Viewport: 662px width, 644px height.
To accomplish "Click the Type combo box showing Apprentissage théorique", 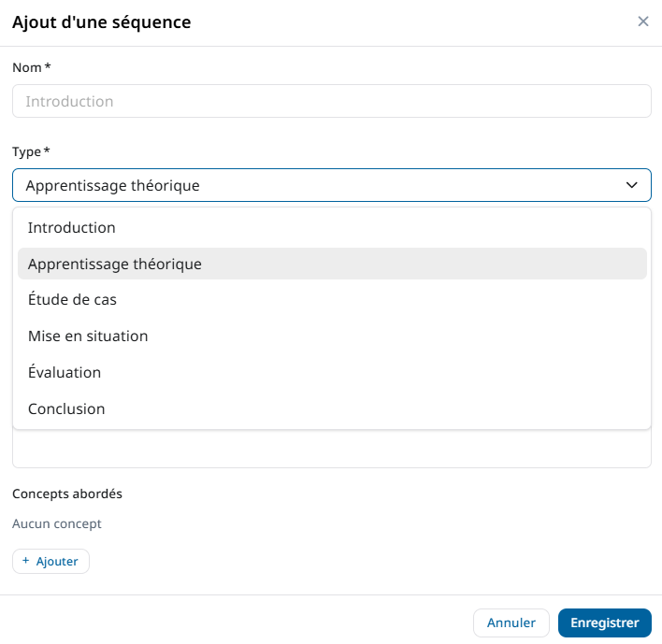I will [x=318, y=185].
